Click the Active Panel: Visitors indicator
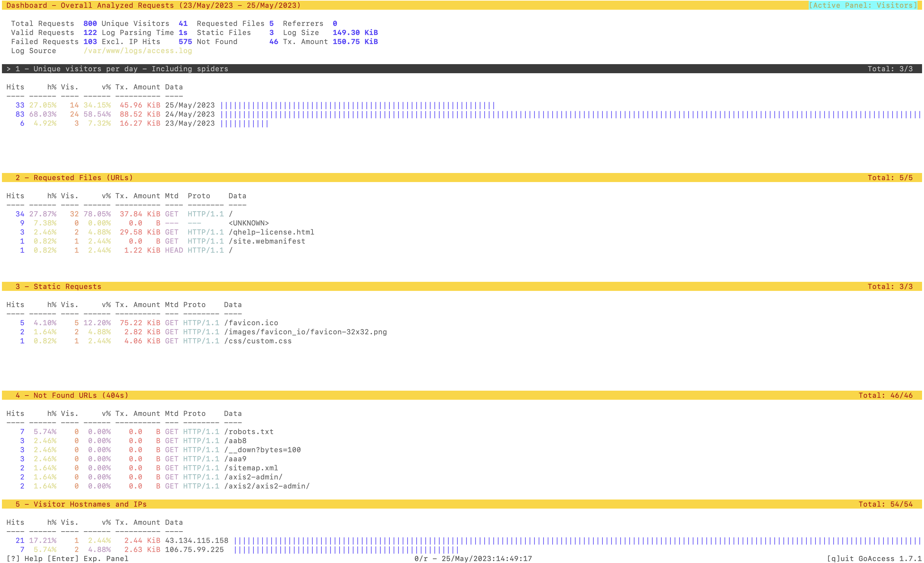The height and width of the screenshot is (563, 924). (862, 5)
